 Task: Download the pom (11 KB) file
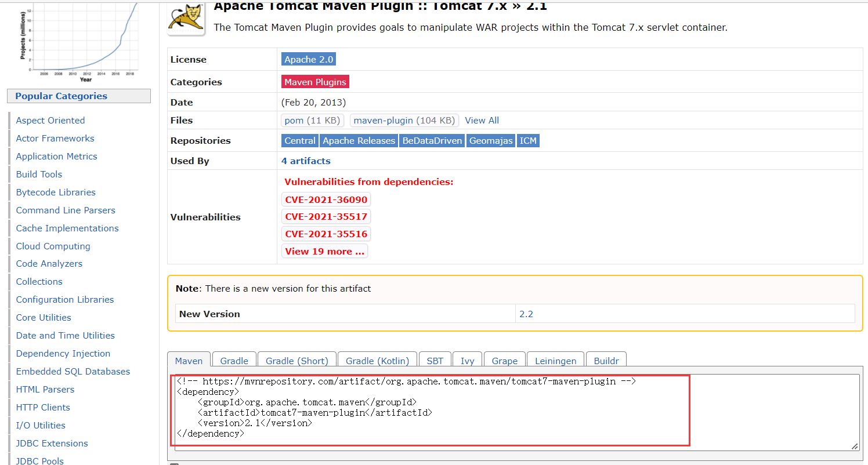click(x=312, y=121)
